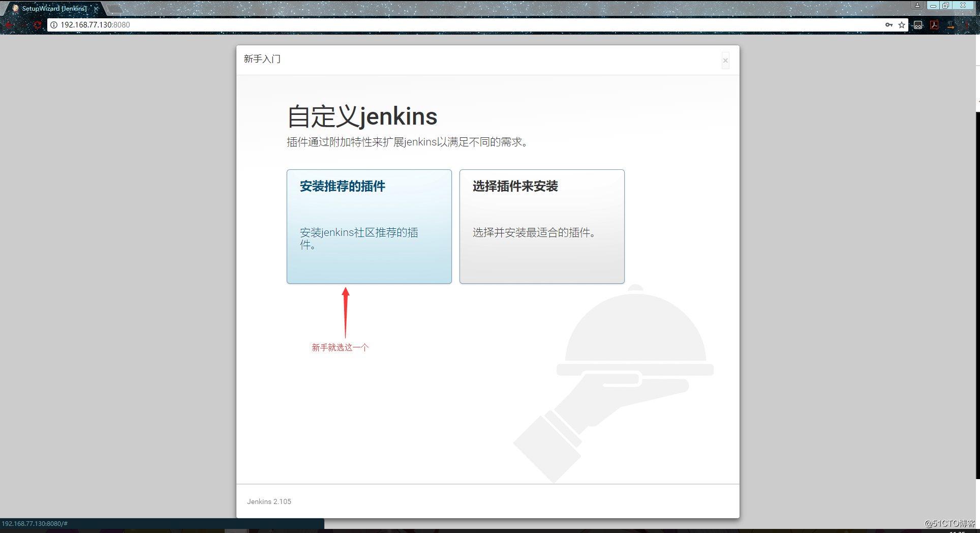Open the Chrome three-dot menu
Image resolution: width=980 pixels, height=533 pixels.
click(967, 24)
